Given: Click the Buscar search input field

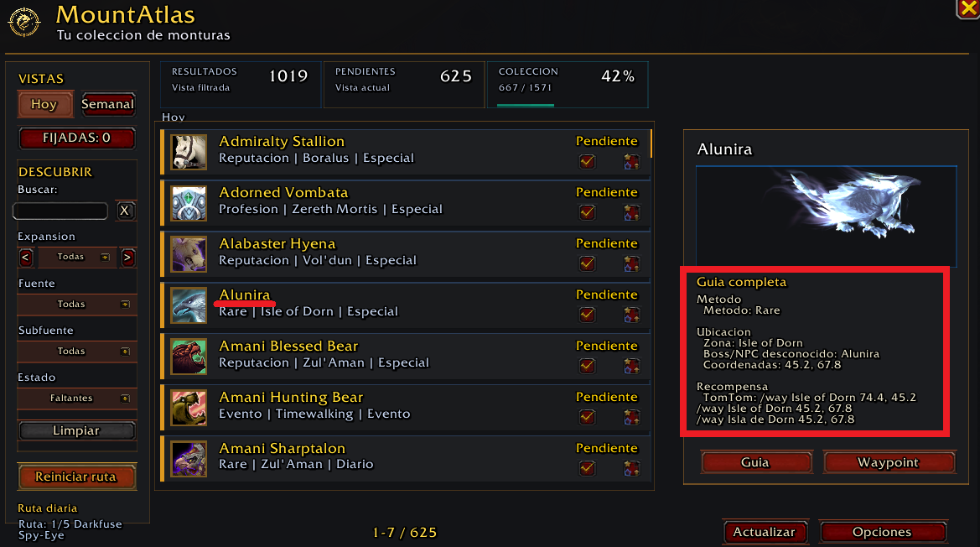Looking at the screenshot, I should (x=60, y=211).
